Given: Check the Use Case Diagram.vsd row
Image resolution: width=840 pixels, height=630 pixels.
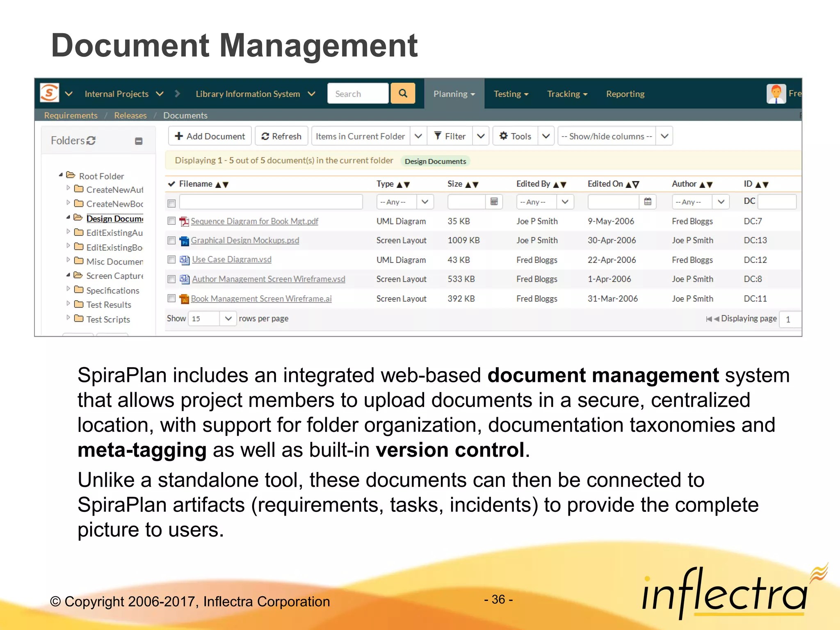Looking at the screenshot, I should [171, 260].
